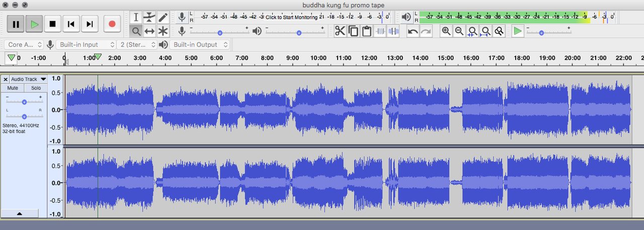This screenshot has width=644, height=230.
Task: Click microphone icon in the device toolbar
Action: 50,45
